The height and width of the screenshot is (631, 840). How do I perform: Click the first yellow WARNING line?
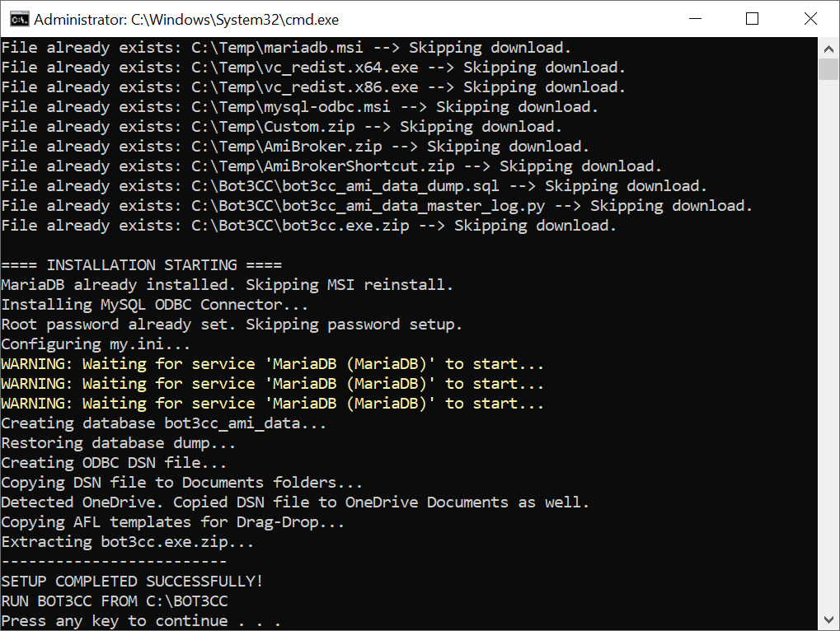[x=272, y=364]
